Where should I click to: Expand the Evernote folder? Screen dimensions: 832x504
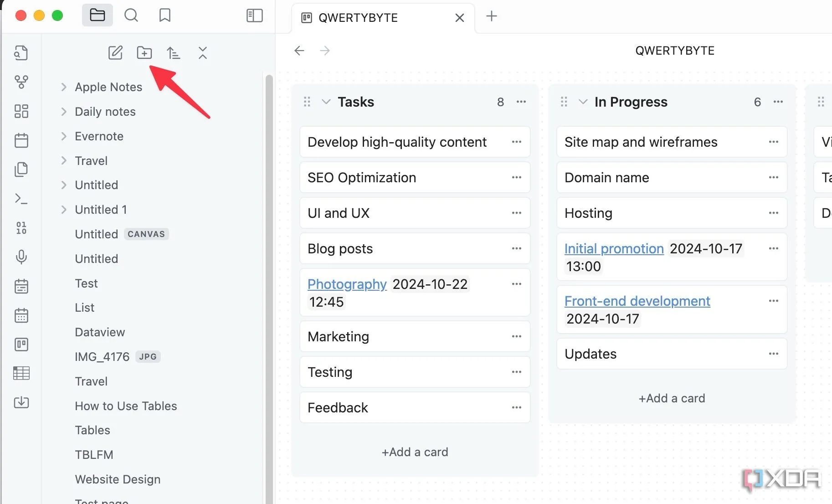point(64,136)
